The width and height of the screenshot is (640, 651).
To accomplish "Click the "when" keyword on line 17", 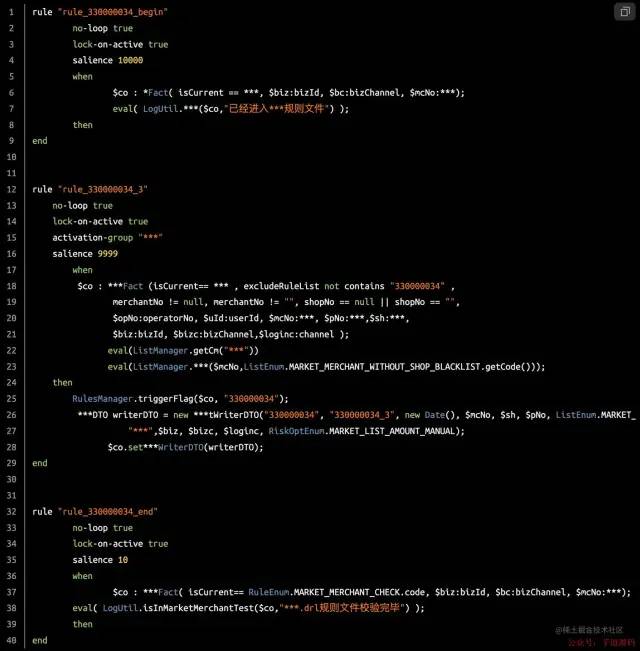I will point(83,270).
